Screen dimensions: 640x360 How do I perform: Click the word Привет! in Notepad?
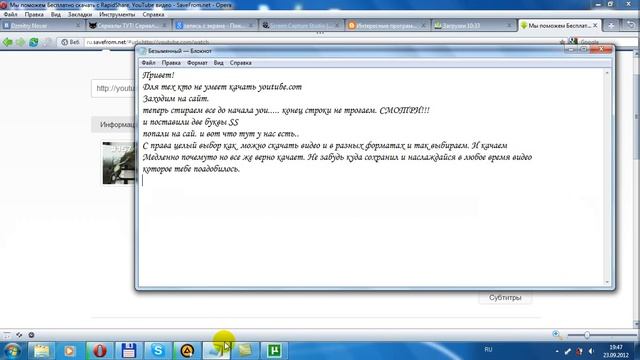[x=159, y=75]
